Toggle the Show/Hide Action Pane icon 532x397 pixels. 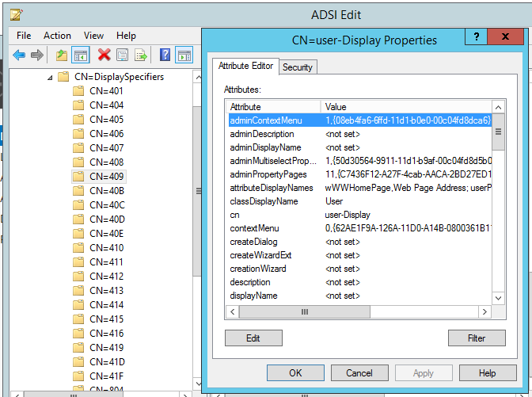click(184, 55)
